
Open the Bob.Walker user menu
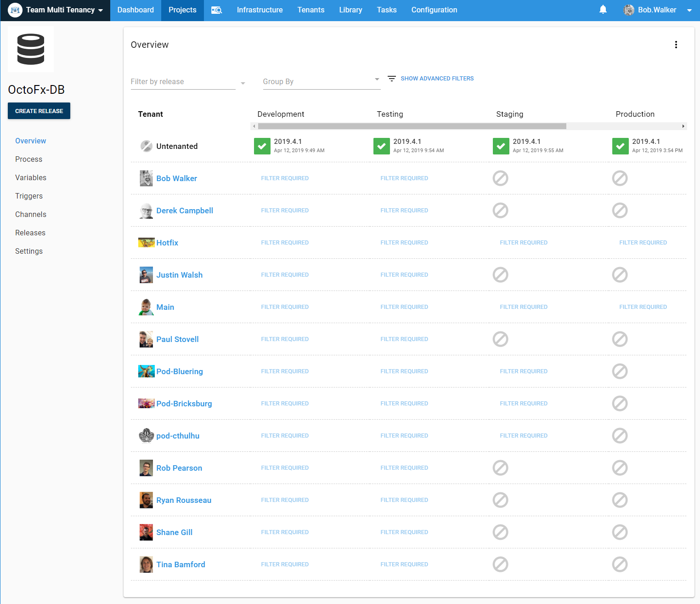pyautogui.click(x=657, y=10)
